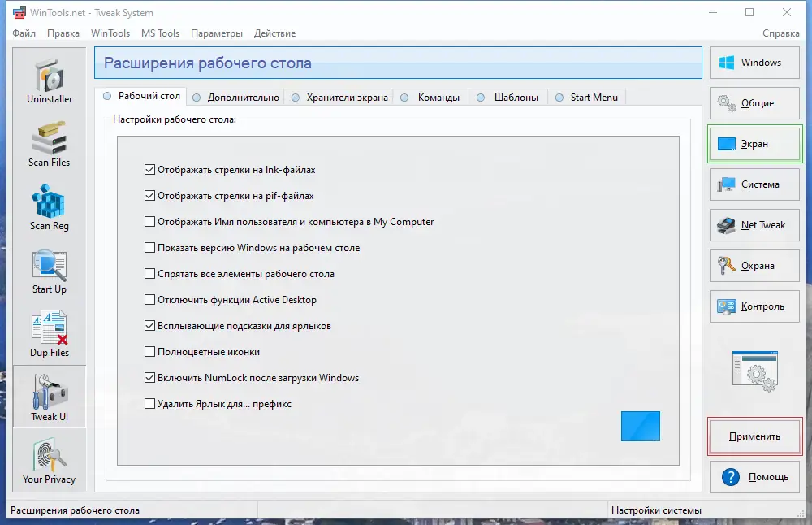The image size is (812, 525).
Task: Click the Помощь label on the help button
Action: pyautogui.click(x=768, y=477)
